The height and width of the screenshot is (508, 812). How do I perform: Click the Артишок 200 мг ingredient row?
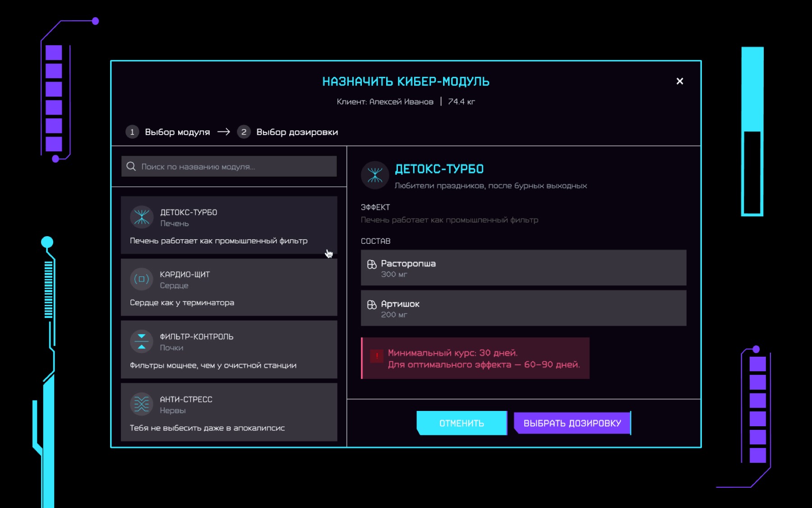(524, 308)
